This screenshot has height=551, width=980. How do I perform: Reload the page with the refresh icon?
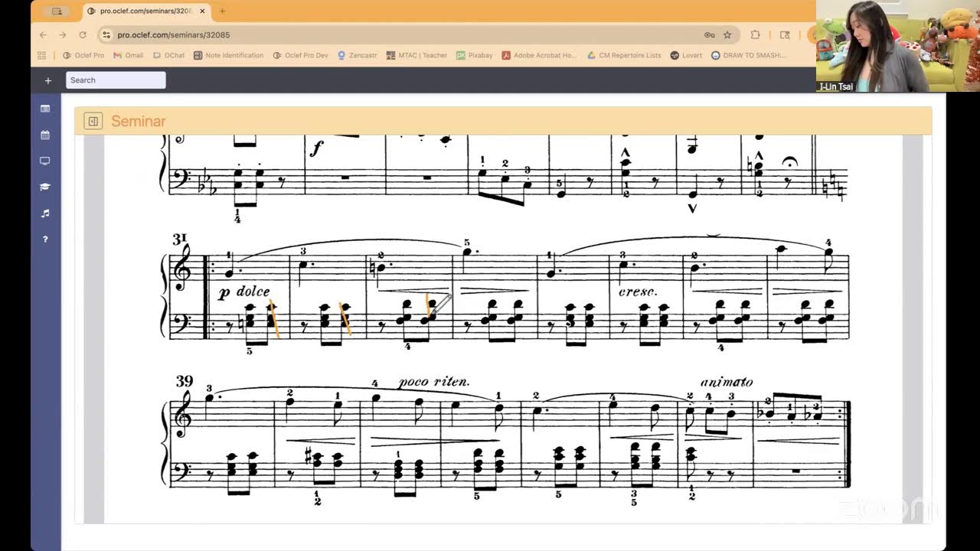pos(83,34)
